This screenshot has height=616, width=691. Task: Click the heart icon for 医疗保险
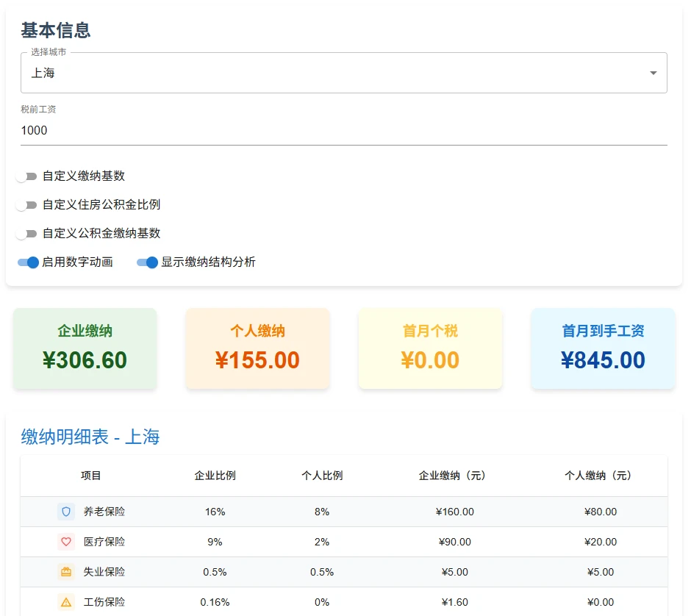click(x=66, y=542)
